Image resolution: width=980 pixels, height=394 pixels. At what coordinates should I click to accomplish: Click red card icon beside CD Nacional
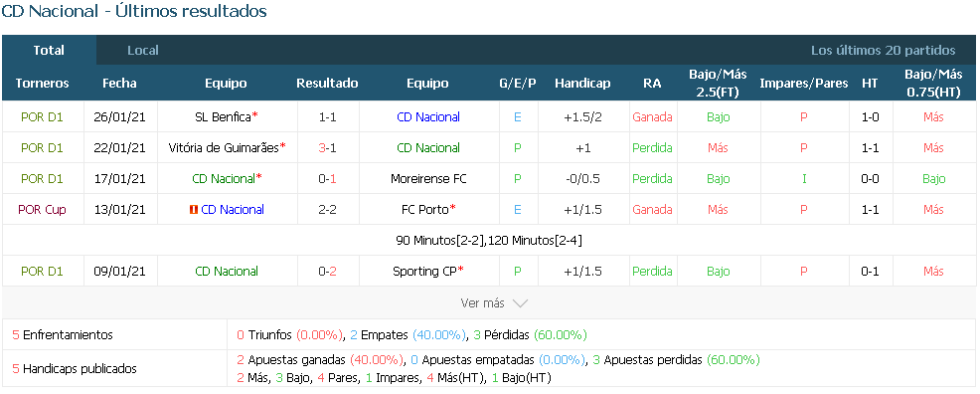point(193,210)
